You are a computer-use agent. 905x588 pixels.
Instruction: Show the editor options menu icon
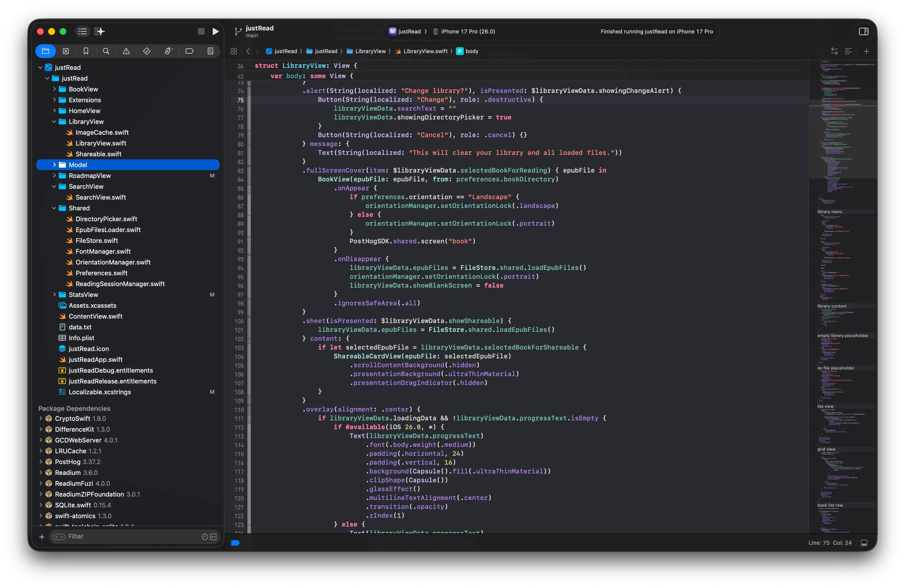point(848,51)
